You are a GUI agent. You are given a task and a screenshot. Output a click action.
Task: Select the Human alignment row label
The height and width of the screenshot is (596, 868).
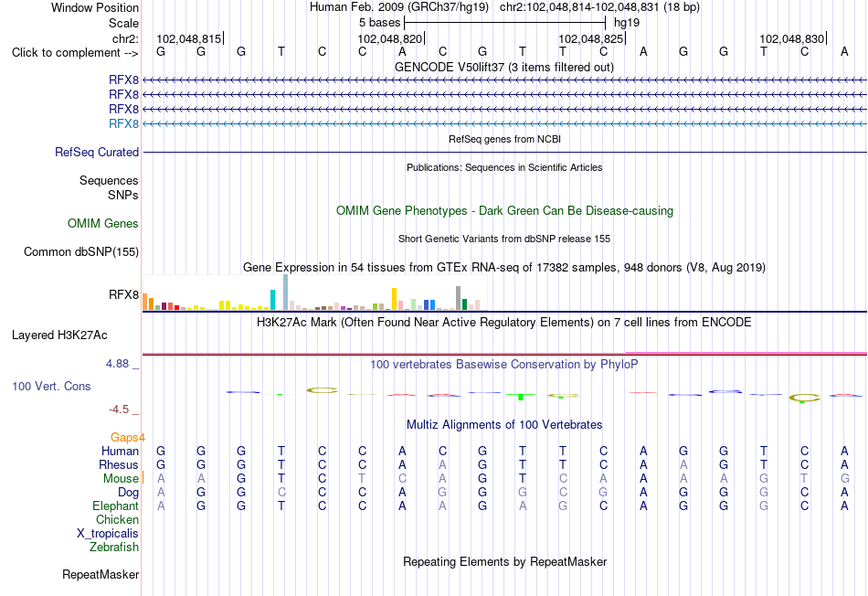(120, 451)
